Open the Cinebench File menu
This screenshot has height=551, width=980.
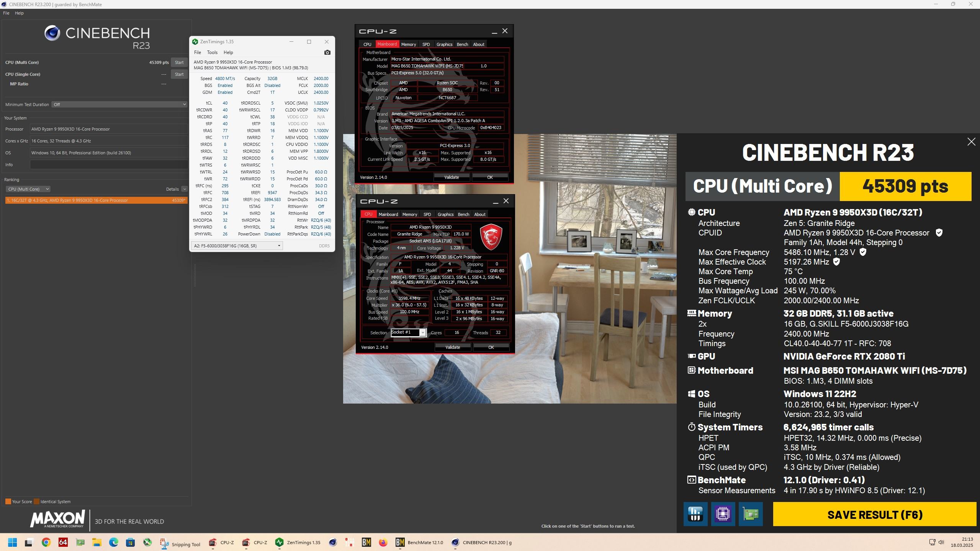6,13
